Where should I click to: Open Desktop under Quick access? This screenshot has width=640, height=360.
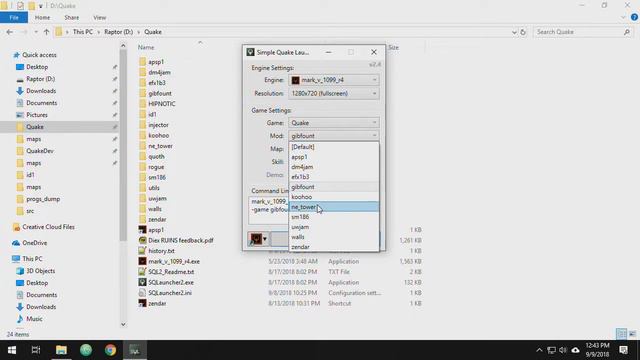[37, 67]
